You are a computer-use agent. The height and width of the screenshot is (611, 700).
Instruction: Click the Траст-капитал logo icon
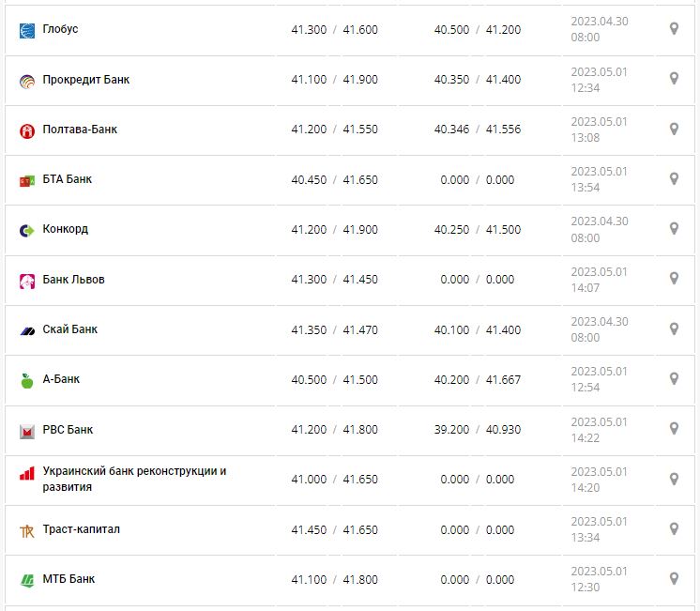(27, 530)
